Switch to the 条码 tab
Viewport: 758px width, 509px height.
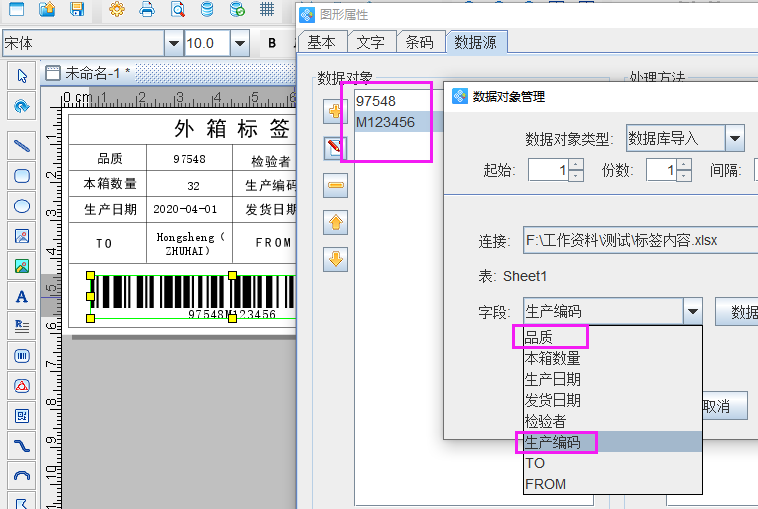(419, 42)
